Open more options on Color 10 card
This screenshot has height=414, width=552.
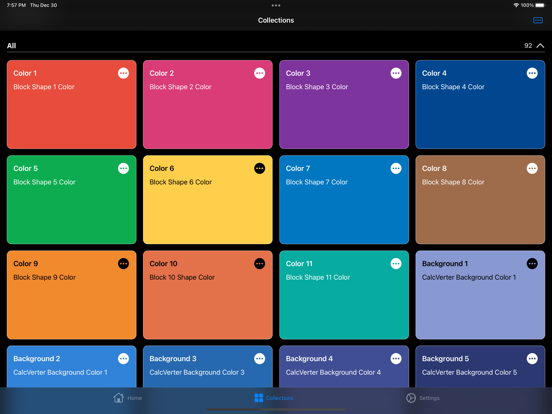click(259, 263)
